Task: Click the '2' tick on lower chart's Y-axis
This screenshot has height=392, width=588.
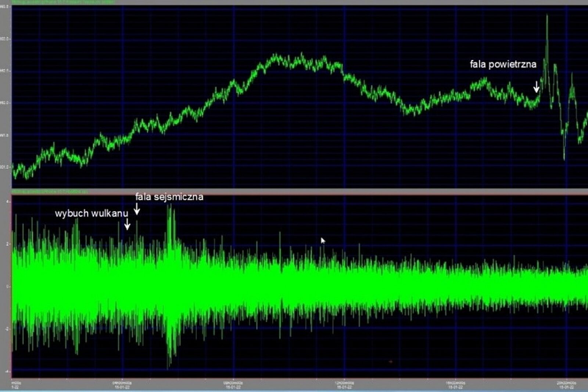Action: [7, 244]
